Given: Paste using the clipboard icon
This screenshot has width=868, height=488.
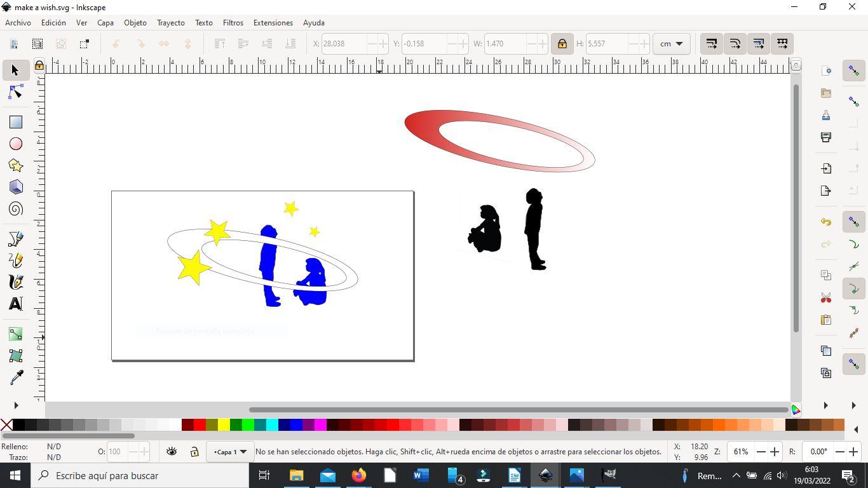Looking at the screenshot, I should (826, 320).
